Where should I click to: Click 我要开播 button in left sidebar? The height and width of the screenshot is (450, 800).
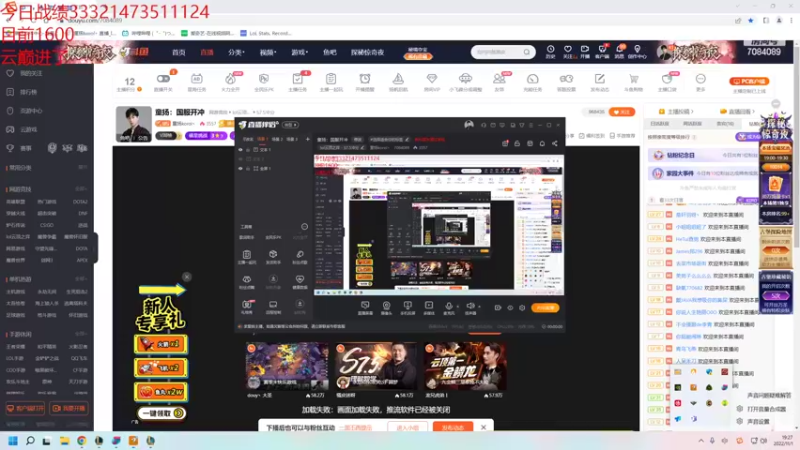(x=68, y=408)
